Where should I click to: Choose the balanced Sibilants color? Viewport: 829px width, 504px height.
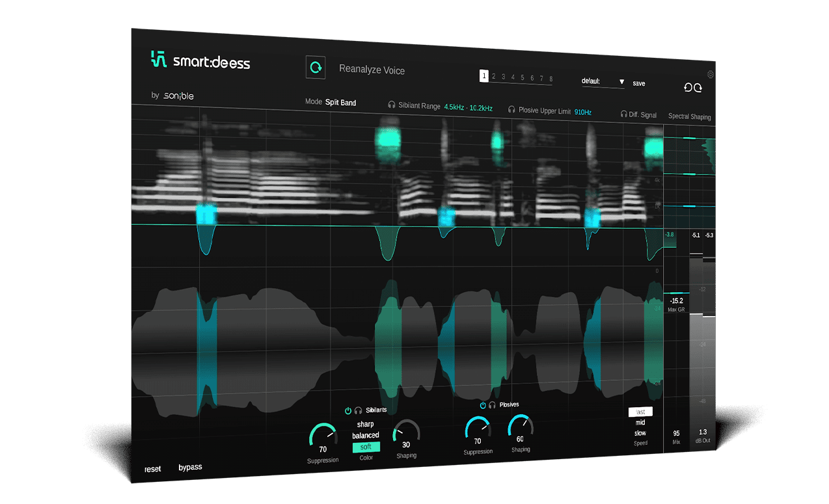click(366, 436)
